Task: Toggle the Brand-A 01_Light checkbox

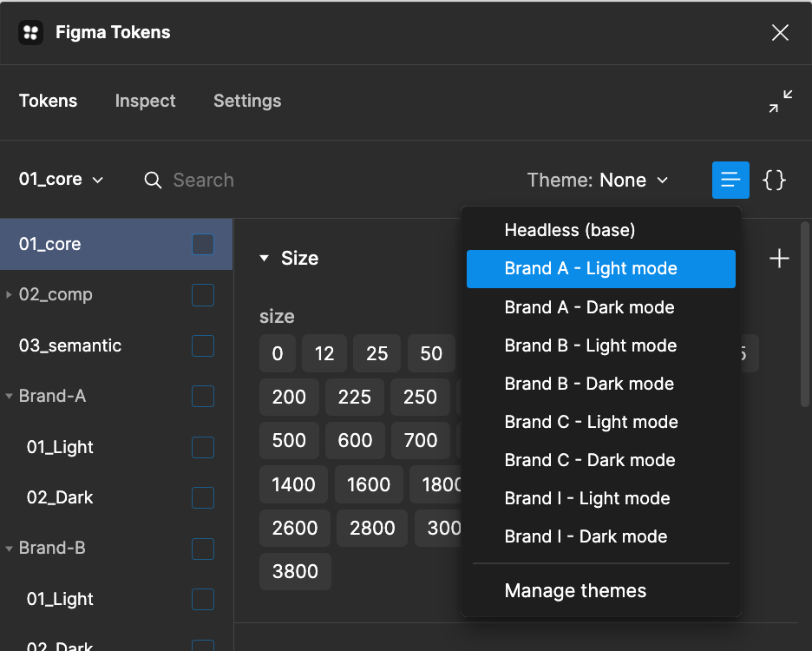Action: (203, 447)
